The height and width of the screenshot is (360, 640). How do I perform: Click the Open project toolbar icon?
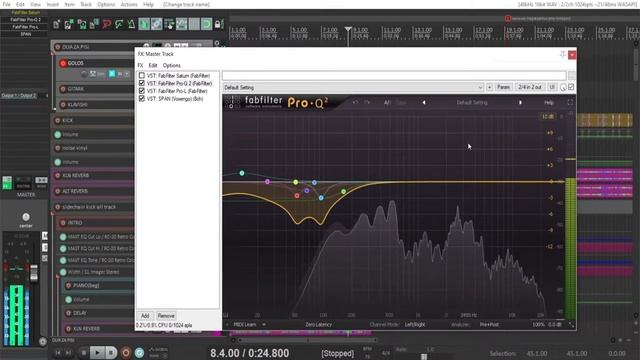pos(69,24)
